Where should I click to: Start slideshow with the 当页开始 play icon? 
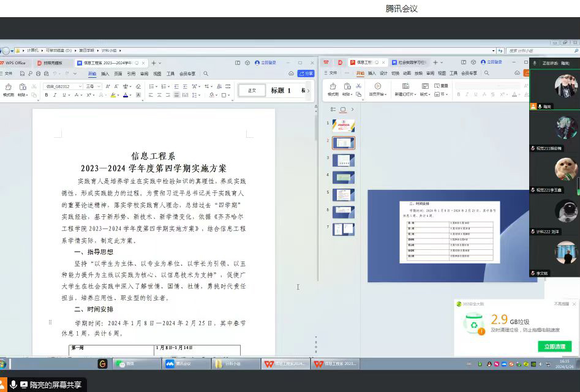[377, 86]
